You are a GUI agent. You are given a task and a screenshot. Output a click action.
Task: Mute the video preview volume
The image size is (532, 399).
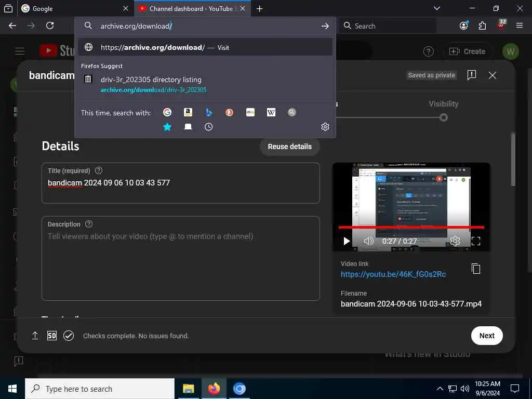(x=368, y=241)
